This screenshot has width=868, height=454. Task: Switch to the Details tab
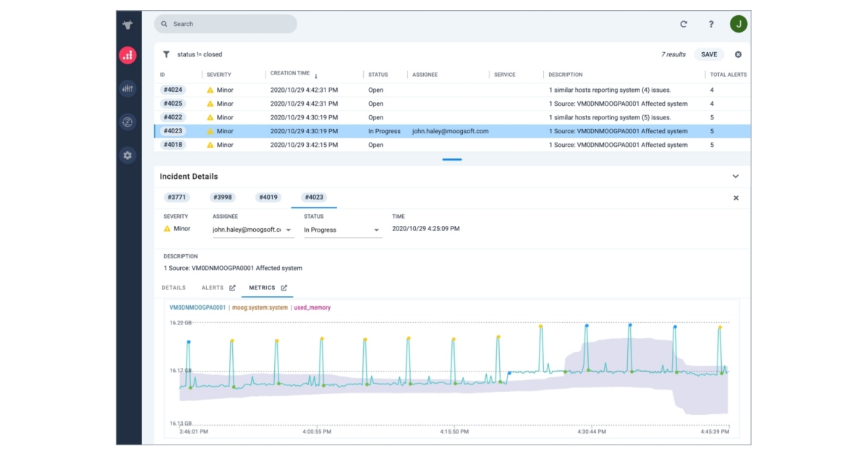pyautogui.click(x=173, y=287)
